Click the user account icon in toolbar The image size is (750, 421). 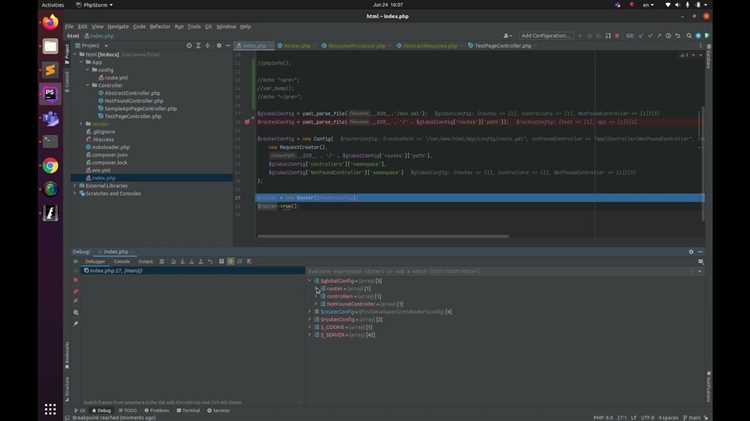coord(507,36)
